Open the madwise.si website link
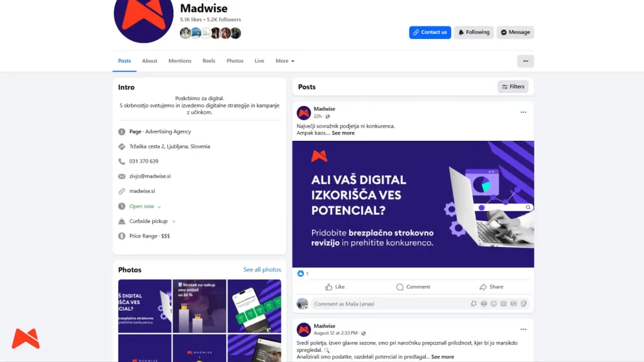Screen dimensions: 644x362 point(142,191)
